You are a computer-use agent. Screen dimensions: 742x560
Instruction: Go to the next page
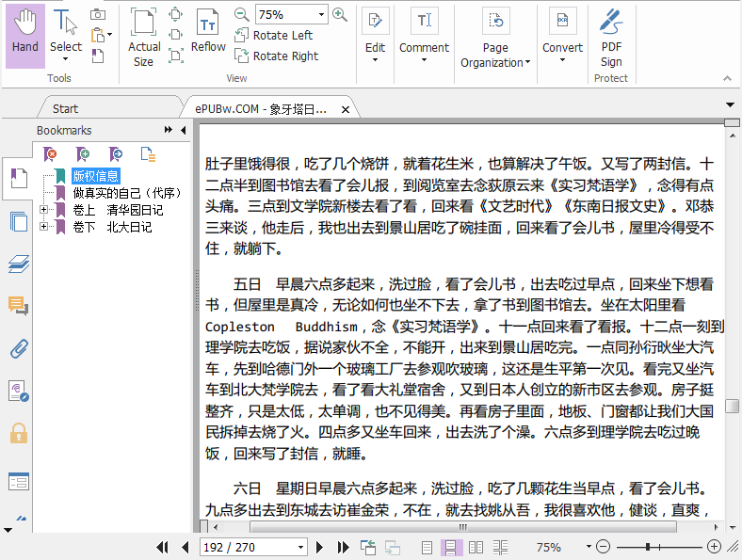pyautogui.click(x=319, y=547)
